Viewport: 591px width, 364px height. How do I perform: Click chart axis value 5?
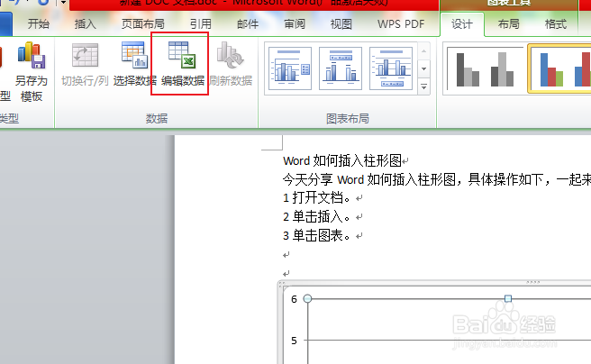click(294, 341)
